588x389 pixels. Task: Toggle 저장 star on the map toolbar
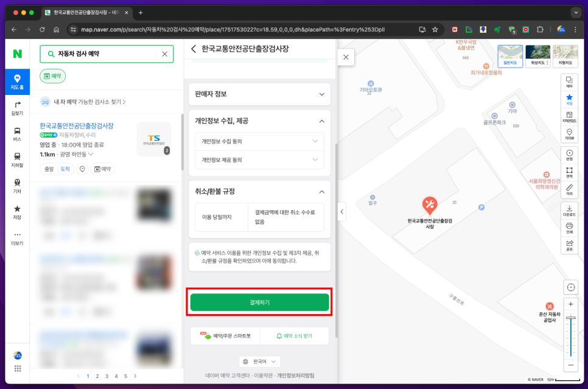[x=569, y=99]
